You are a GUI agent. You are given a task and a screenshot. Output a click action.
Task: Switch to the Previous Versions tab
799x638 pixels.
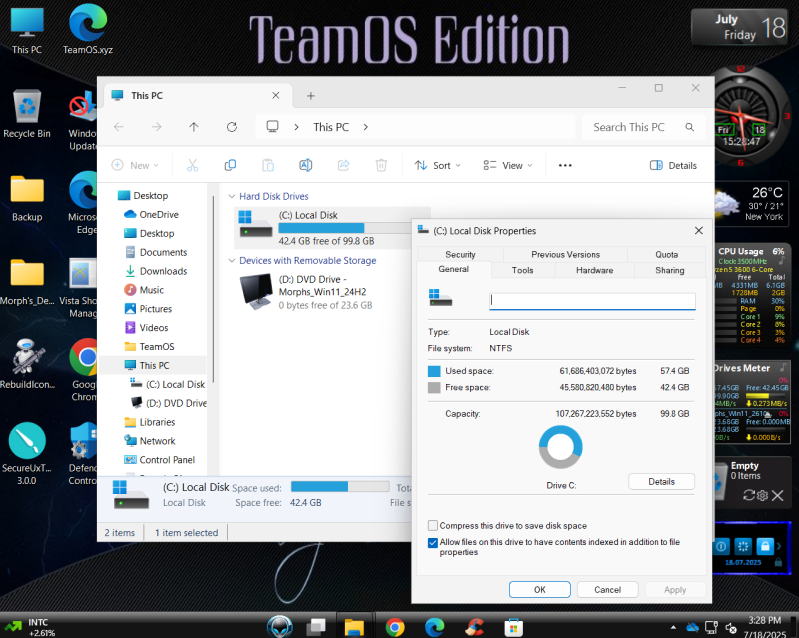tap(565, 254)
